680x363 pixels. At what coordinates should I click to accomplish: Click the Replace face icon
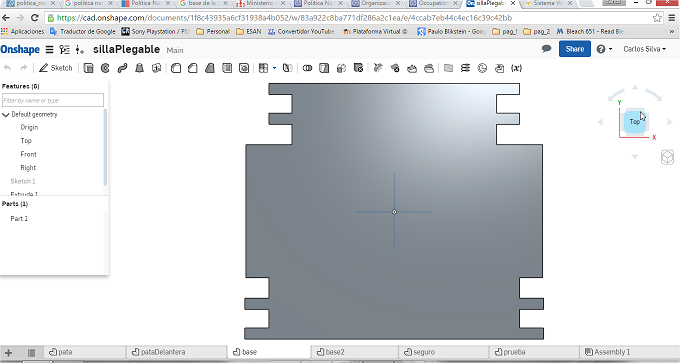pyautogui.click(x=429, y=68)
